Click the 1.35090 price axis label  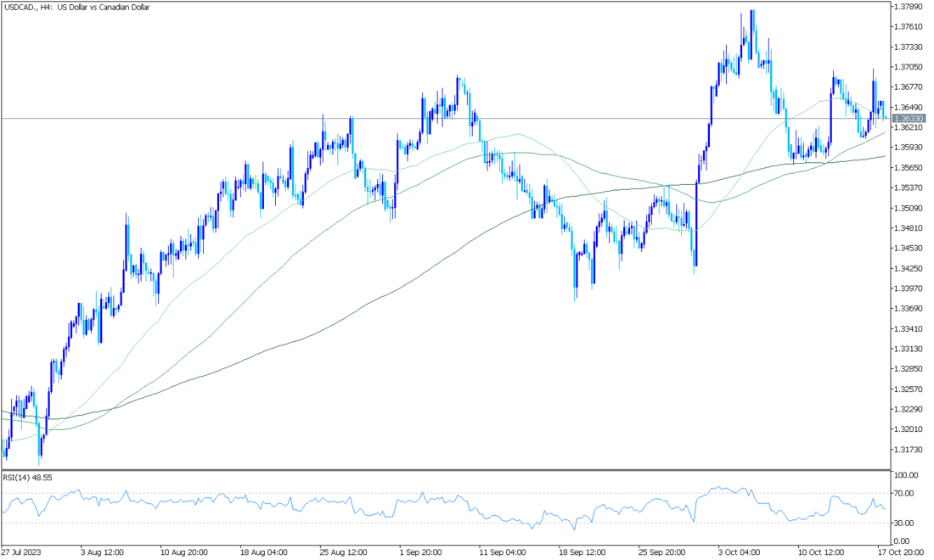(909, 208)
